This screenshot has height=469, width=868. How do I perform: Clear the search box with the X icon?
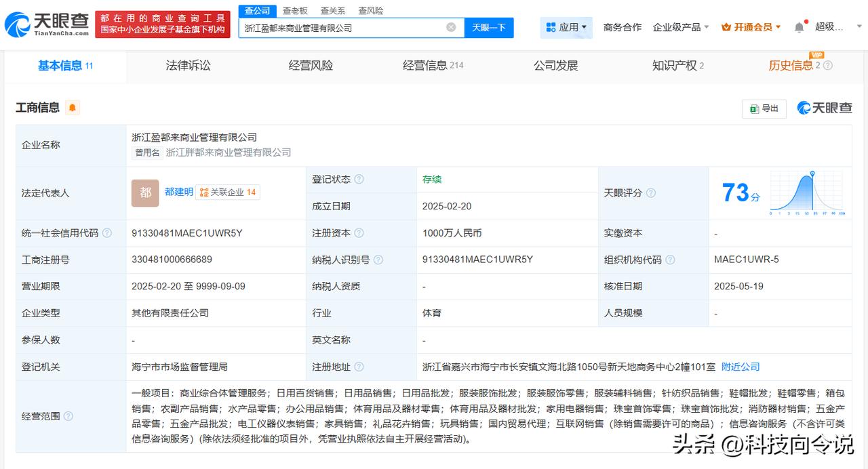[x=451, y=27]
